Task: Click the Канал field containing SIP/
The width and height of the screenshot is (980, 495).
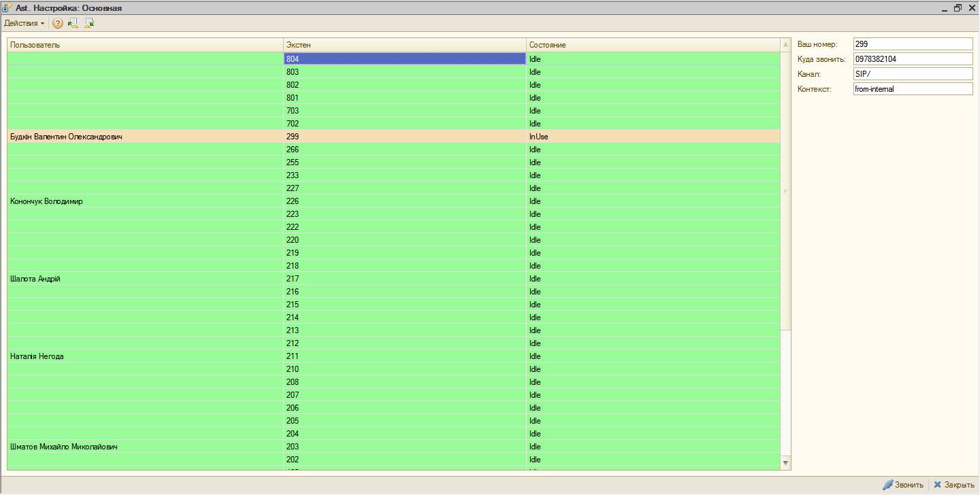Action: coord(913,74)
